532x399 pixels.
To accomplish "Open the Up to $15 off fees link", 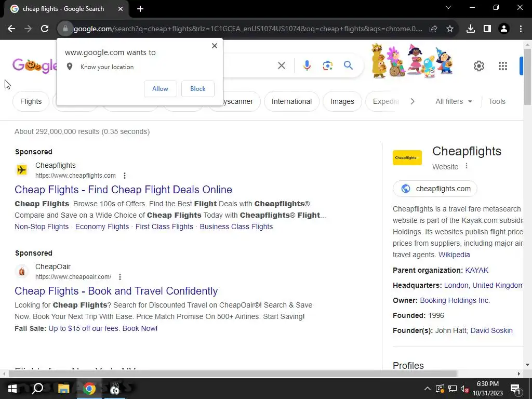I will tap(103, 328).
